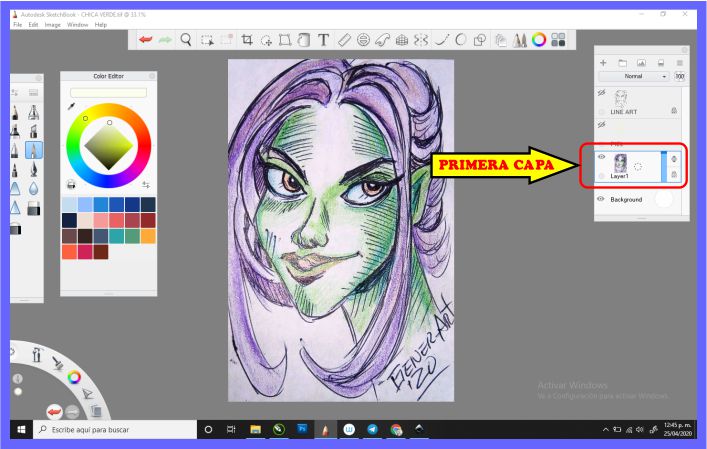Click the current color bar in Color Editor
The image size is (707, 449).
tap(108, 92)
